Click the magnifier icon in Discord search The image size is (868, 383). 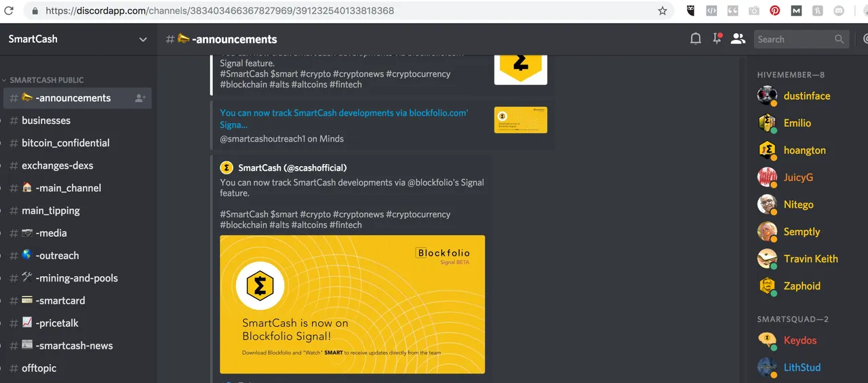[840, 39]
